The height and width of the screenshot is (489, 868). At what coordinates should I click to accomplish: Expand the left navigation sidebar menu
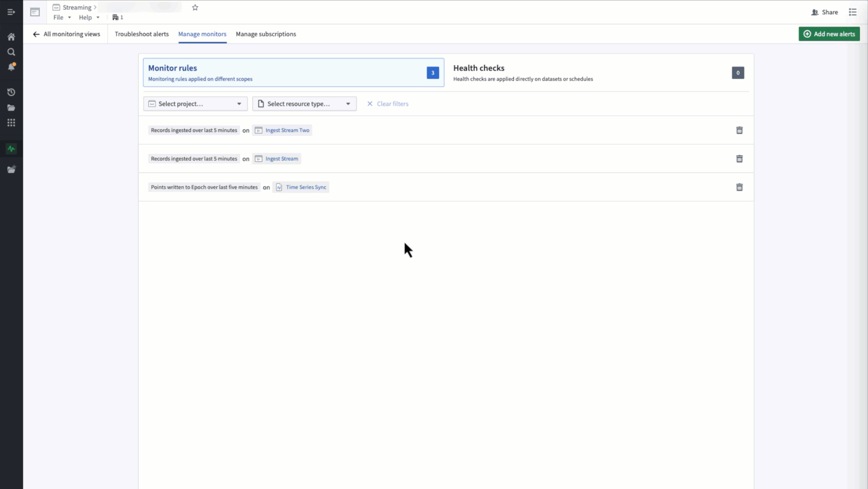click(x=11, y=12)
